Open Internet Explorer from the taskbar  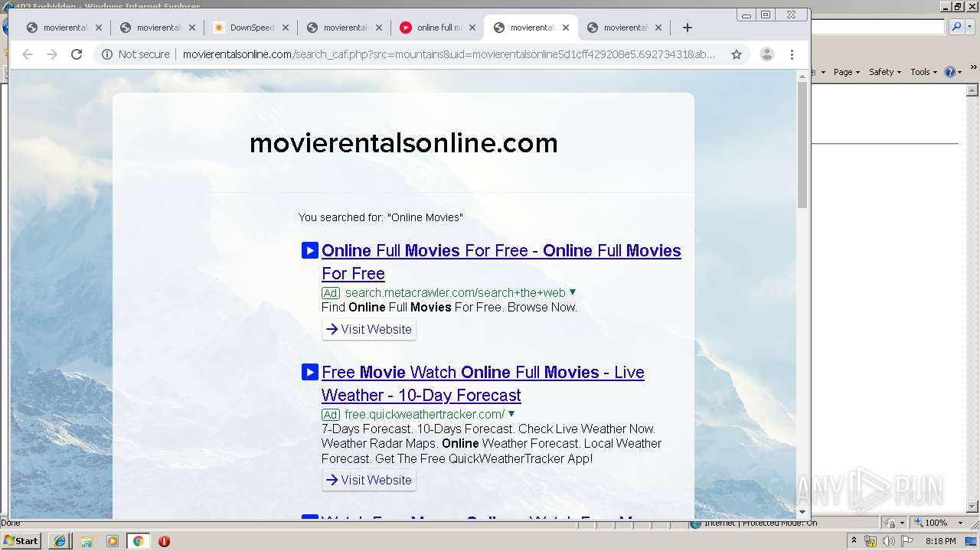(60, 541)
